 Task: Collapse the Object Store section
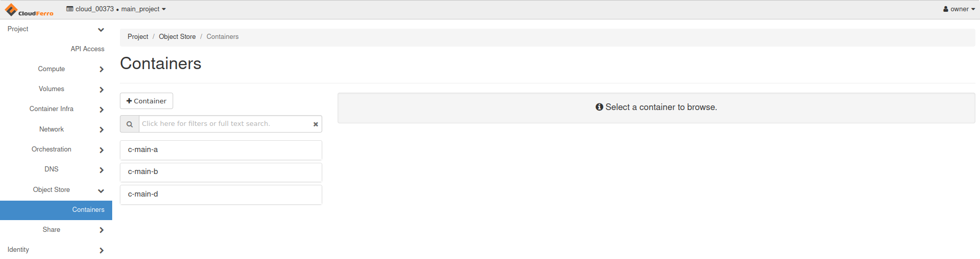[101, 190]
